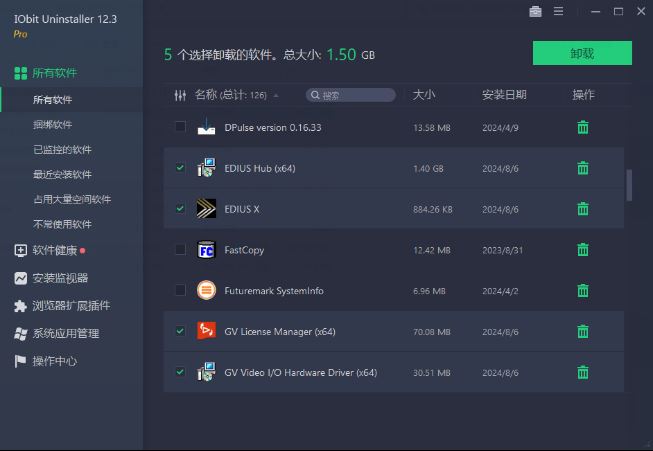Image resolution: width=653 pixels, height=451 pixels.
Task: Sort list by 大小 column
Action: [424, 95]
